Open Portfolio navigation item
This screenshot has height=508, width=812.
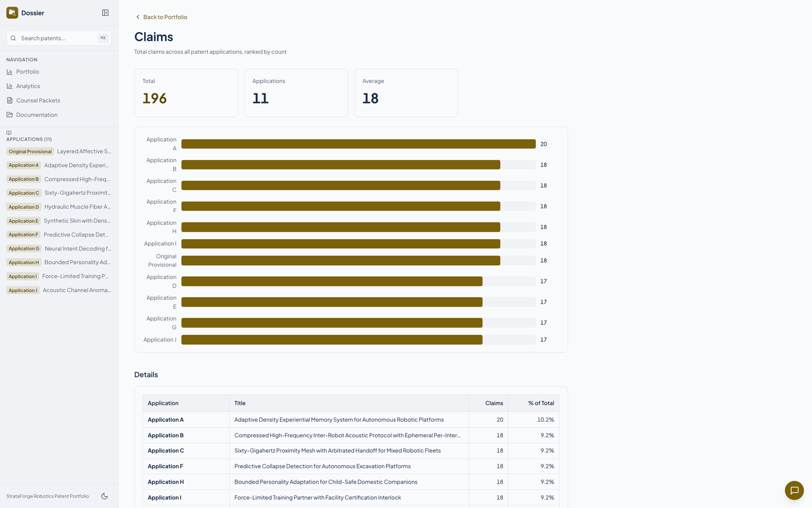[59, 72]
